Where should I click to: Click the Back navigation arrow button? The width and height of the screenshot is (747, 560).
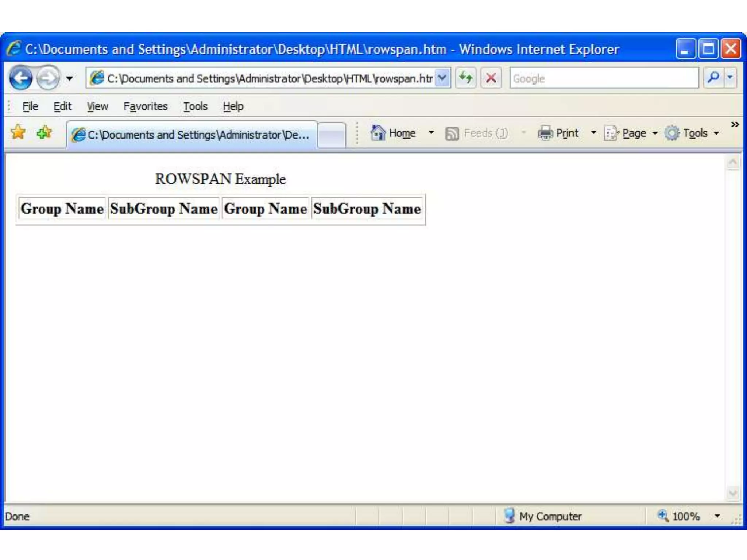21,78
